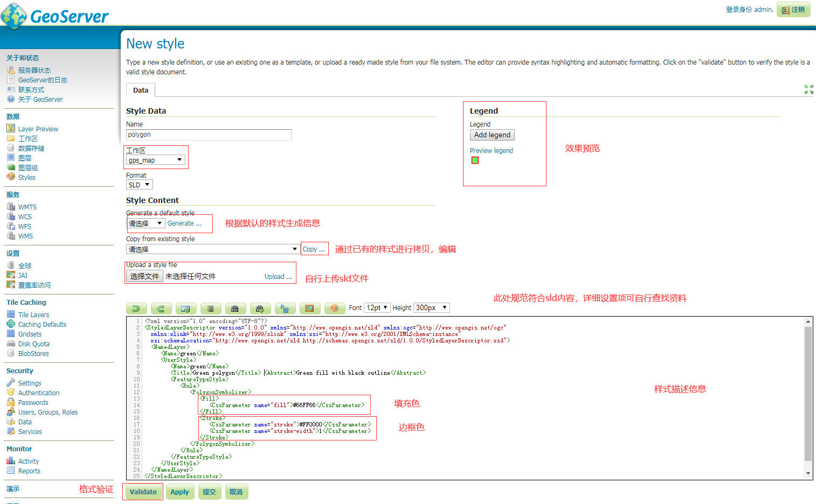
Task: Click the Add legend button
Action: pyautogui.click(x=492, y=135)
